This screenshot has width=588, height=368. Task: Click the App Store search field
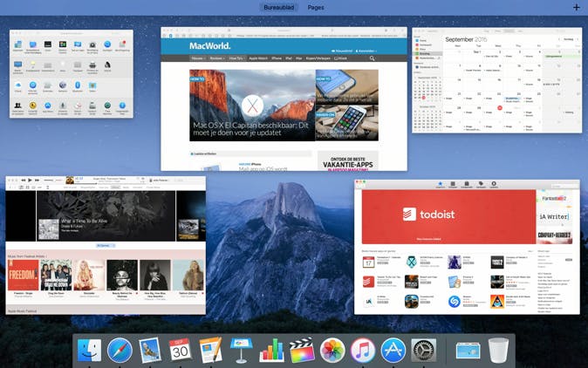(x=564, y=186)
